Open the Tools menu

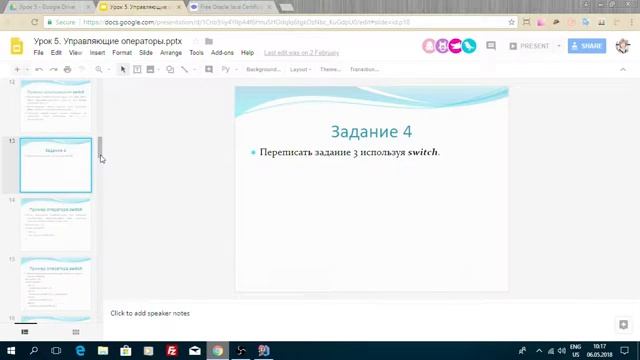point(196,53)
